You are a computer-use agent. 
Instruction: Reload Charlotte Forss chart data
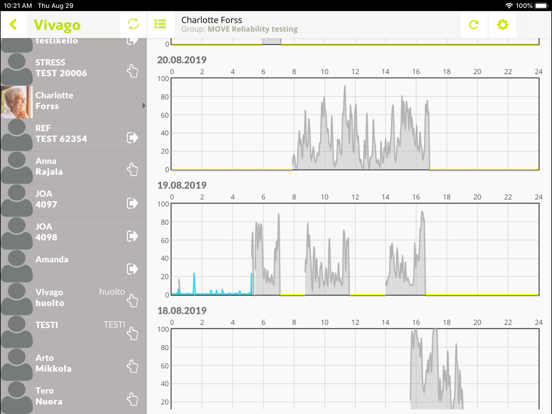click(473, 24)
